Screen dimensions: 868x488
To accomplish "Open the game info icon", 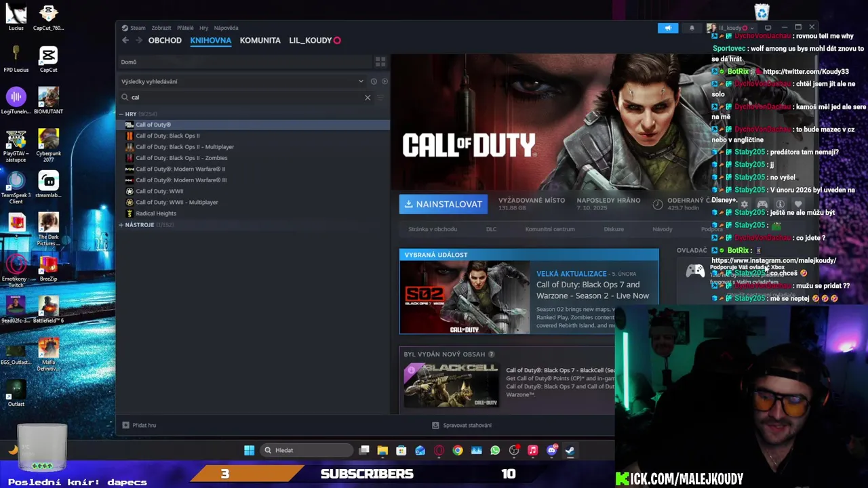I will (780, 204).
